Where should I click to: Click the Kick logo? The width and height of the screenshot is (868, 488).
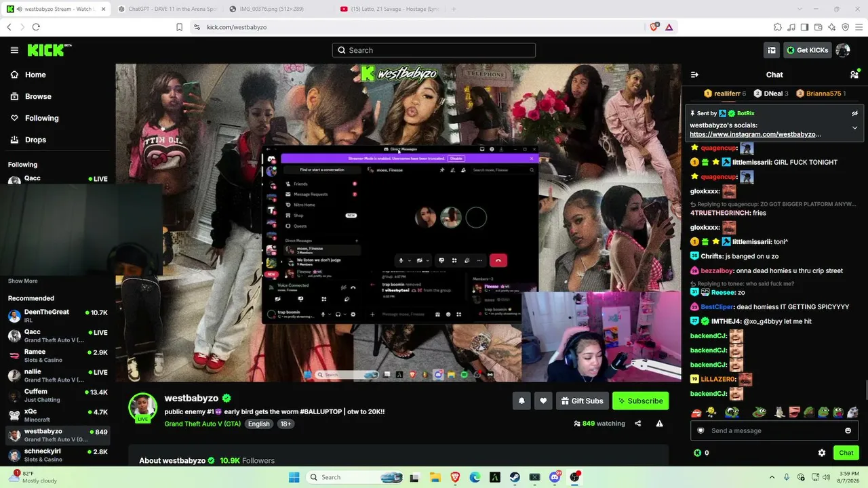tap(49, 50)
